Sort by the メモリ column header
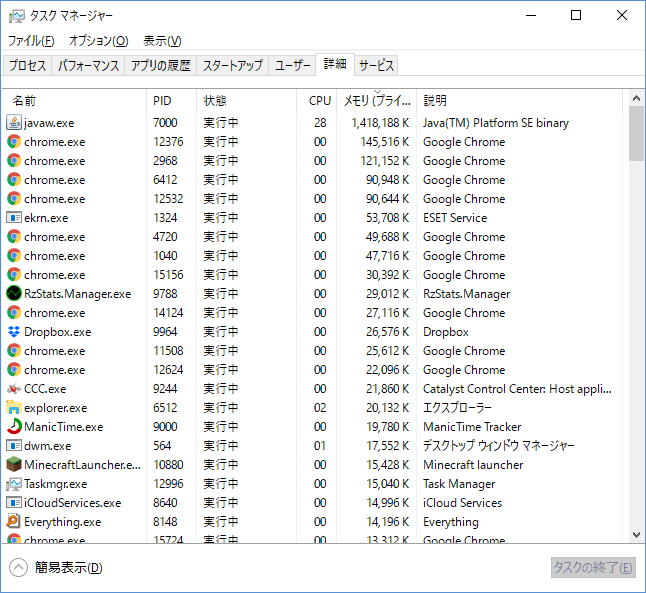646x593 pixels. [x=377, y=101]
